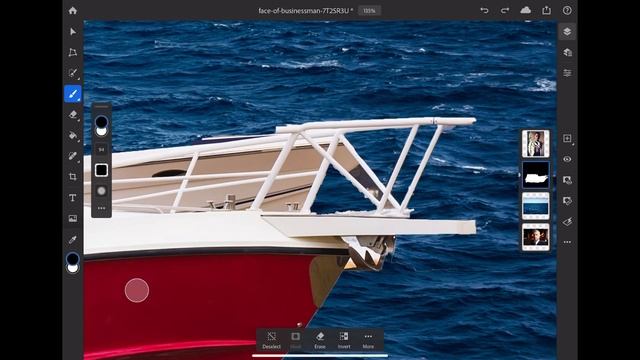Click Invert in the selection bar
The width and height of the screenshot is (640, 360).
(x=344, y=340)
